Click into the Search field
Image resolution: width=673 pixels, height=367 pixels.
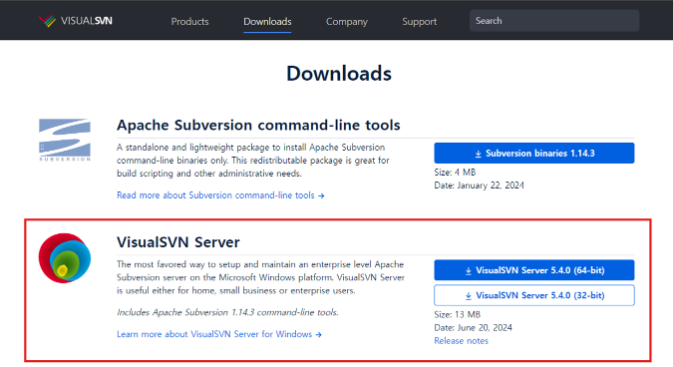554,21
